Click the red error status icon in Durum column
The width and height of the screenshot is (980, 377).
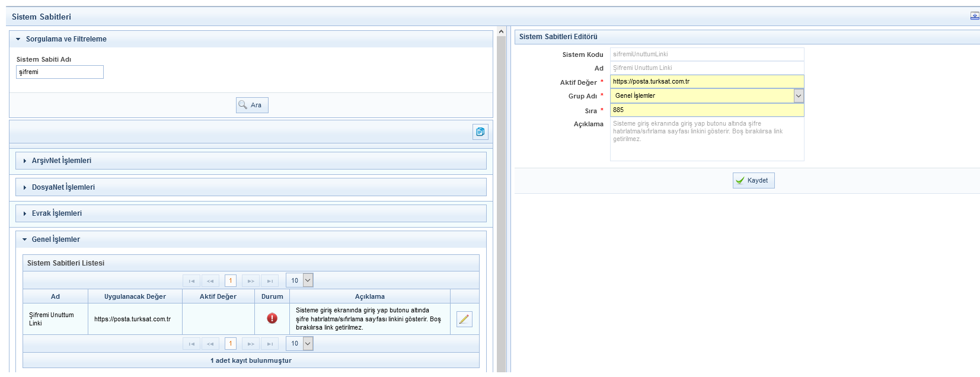[x=272, y=318]
